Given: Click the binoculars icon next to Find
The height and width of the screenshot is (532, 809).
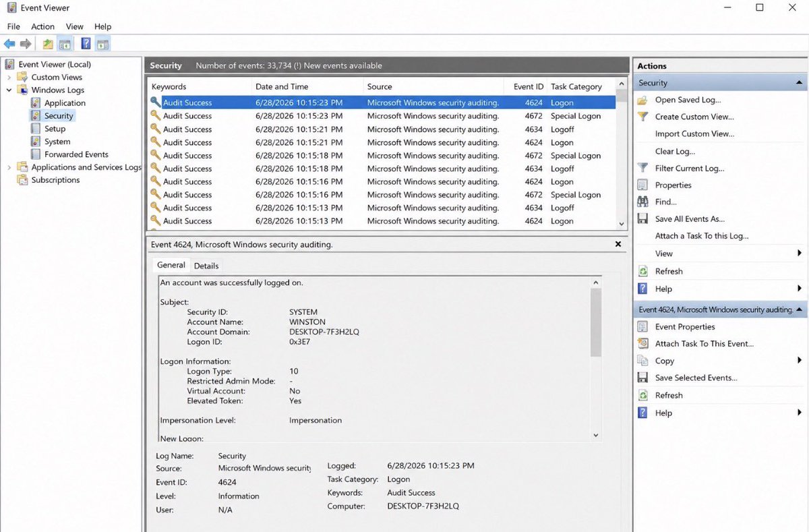Looking at the screenshot, I should (643, 202).
